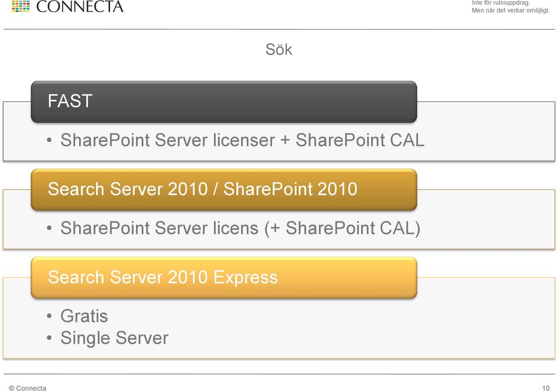
Task: Click the slide number 10
Action: [x=546, y=388]
